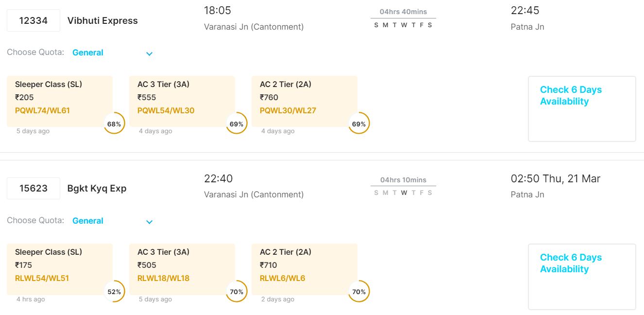Click train number 12334 box
The image size is (644, 315).
tap(34, 20)
